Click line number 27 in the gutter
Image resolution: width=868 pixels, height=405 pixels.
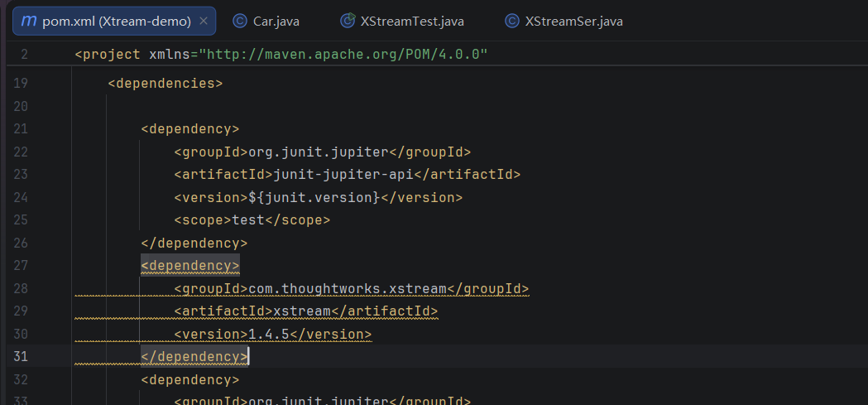(21, 265)
